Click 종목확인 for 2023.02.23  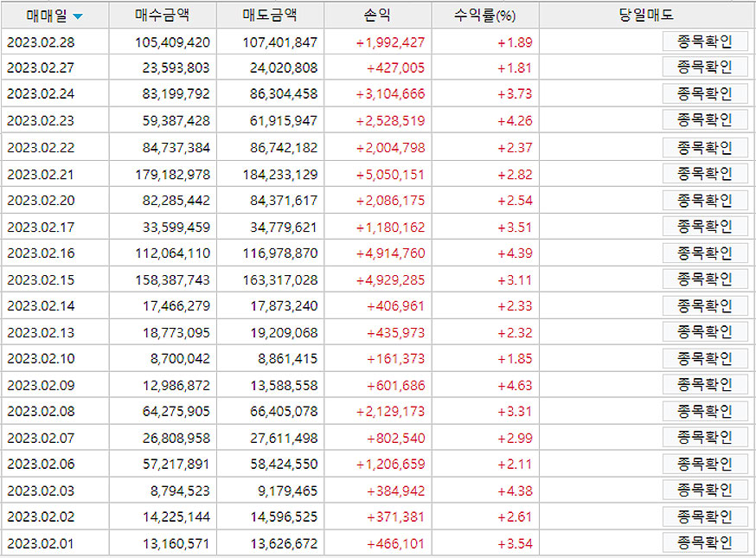(x=705, y=119)
